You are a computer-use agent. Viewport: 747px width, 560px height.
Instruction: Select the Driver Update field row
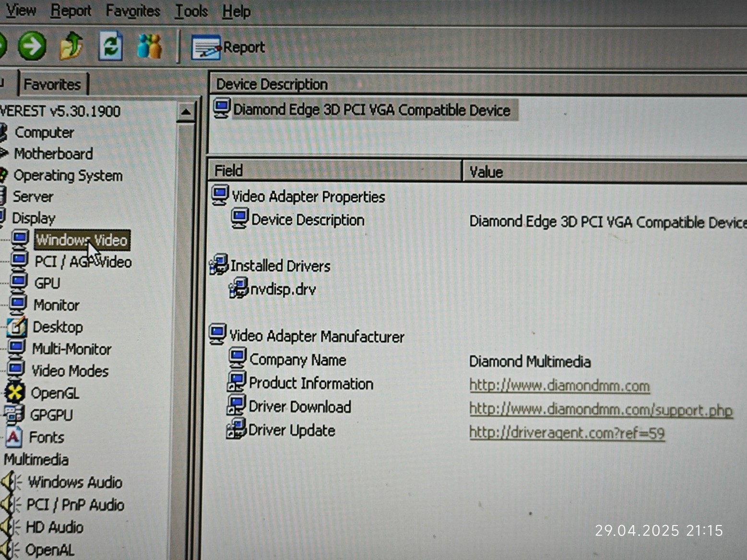click(x=291, y=430)
